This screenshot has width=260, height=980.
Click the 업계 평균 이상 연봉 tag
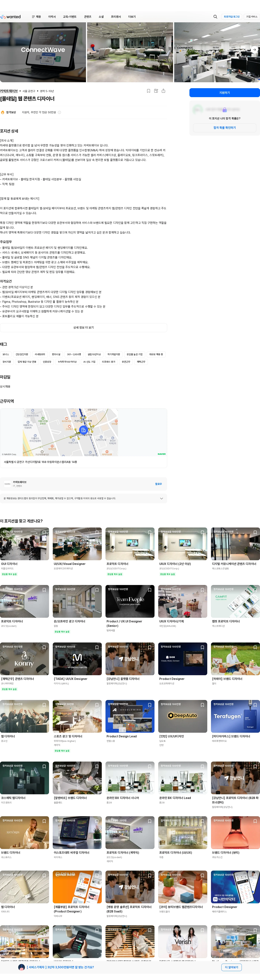coord(27,362)
